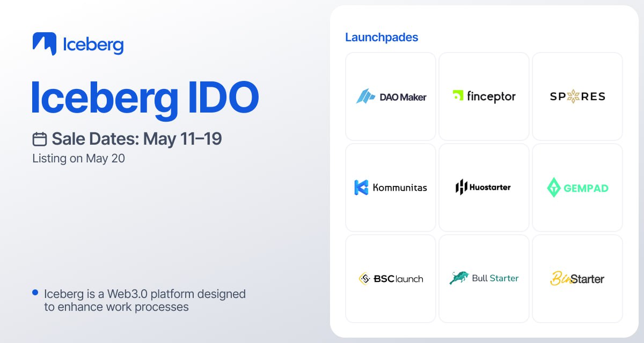The height and width of the screenshot is (343, 644).
Task: Open the Kommunitas launchpad card
Action: pos(391,188)
